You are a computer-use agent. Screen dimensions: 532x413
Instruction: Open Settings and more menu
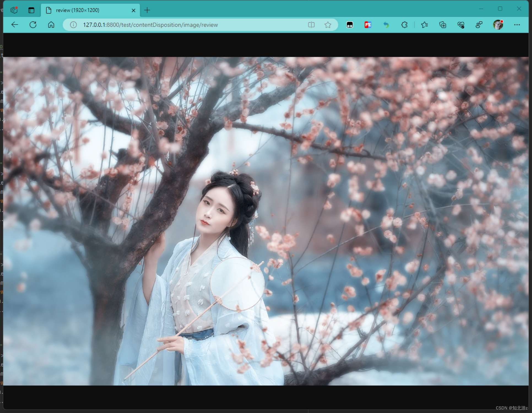coord(517,25)
